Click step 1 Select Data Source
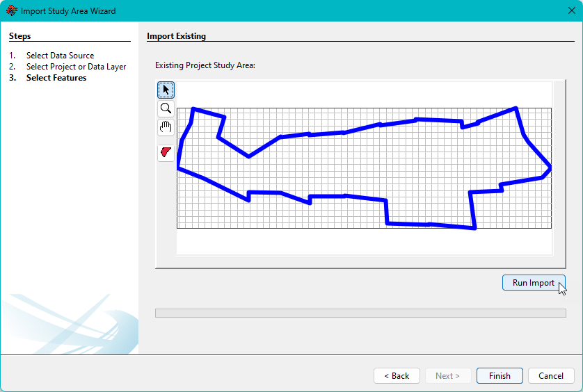This screenshot has width=583, height=392. click(x=60, y=56)
